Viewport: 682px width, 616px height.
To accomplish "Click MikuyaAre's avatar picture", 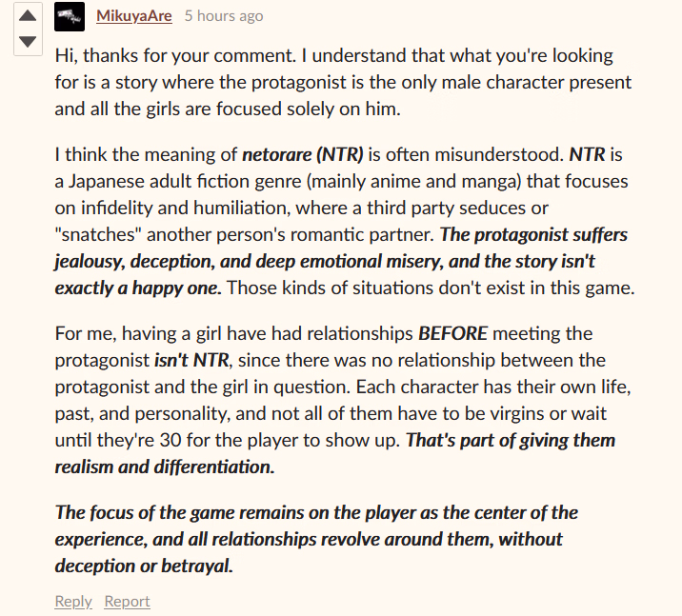I will coord(70,16).
